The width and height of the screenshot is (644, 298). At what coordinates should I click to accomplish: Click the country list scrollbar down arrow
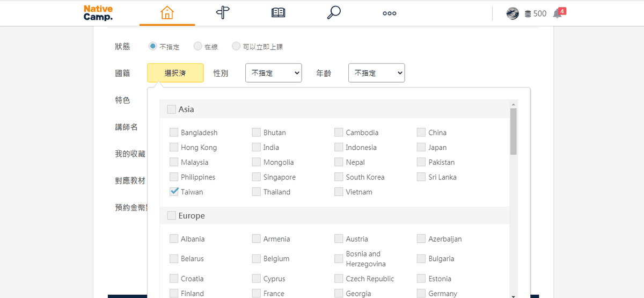[x=514, y=295]
